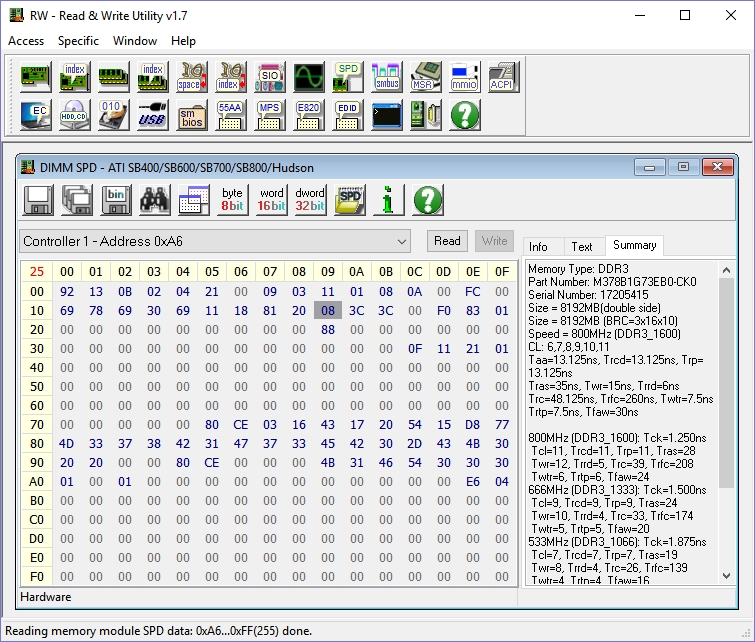Open the clock generator waveform icon

coord(309,77)
